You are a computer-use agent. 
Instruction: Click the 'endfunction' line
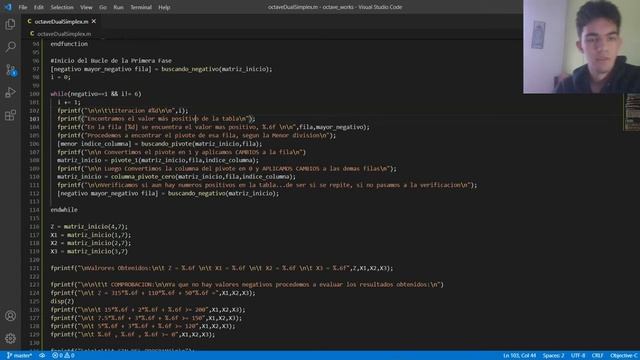69,44
